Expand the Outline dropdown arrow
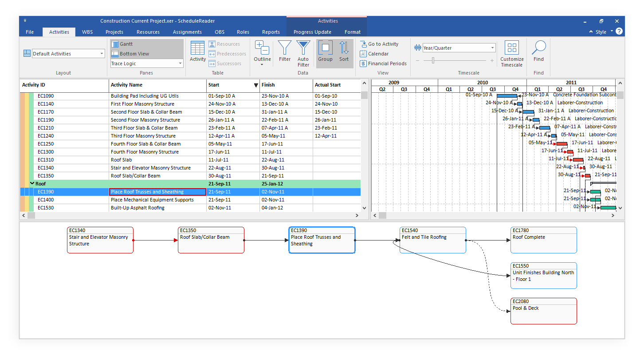Viewport: 644px width, 355px height. tap(262, 65)
